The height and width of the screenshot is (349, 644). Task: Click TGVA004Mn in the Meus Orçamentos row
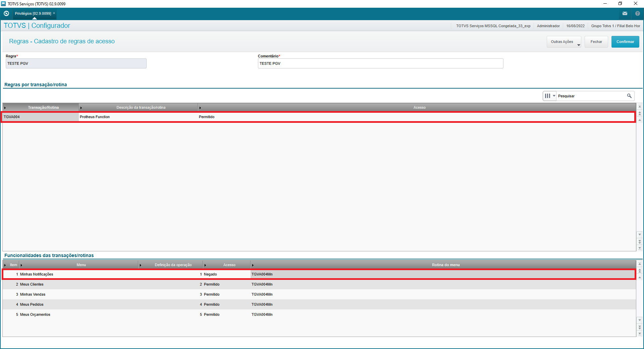(x=262, y=314)
